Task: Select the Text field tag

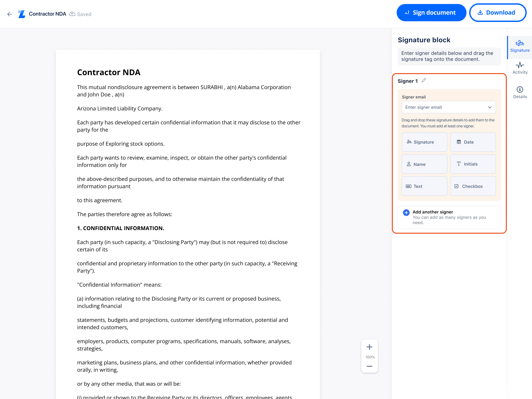Action: (424, 186)
